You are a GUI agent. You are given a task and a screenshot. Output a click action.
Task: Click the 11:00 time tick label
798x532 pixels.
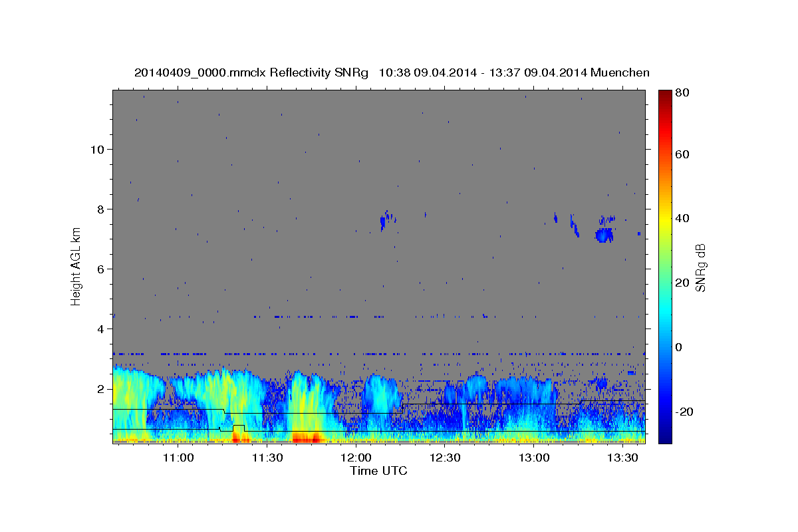pos(178,458)
